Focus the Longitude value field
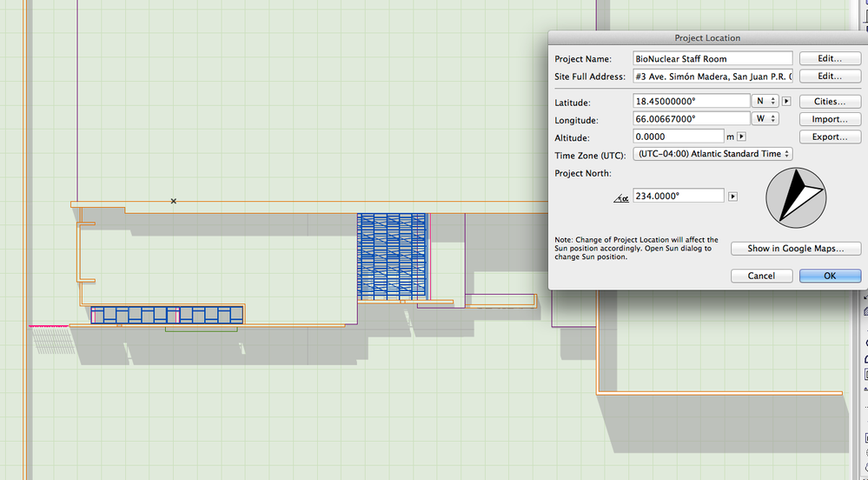The image size is (868, 480). point(692,118)
